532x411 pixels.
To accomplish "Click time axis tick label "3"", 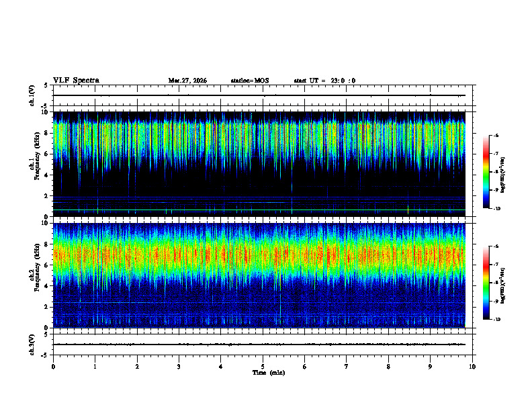I will point(179,367).
